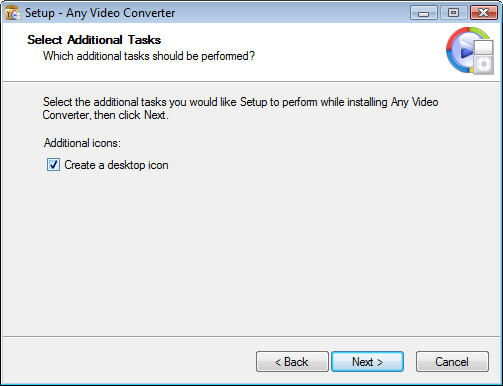Click the 'Setup - Any Video Converter' title text

pos(100,13)
